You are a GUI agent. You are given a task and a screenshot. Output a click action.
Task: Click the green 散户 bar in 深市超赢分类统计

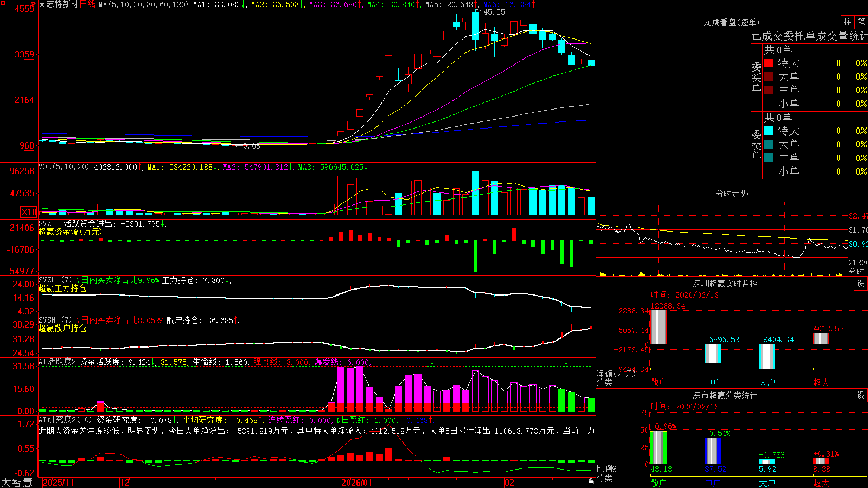pos(658,447)
